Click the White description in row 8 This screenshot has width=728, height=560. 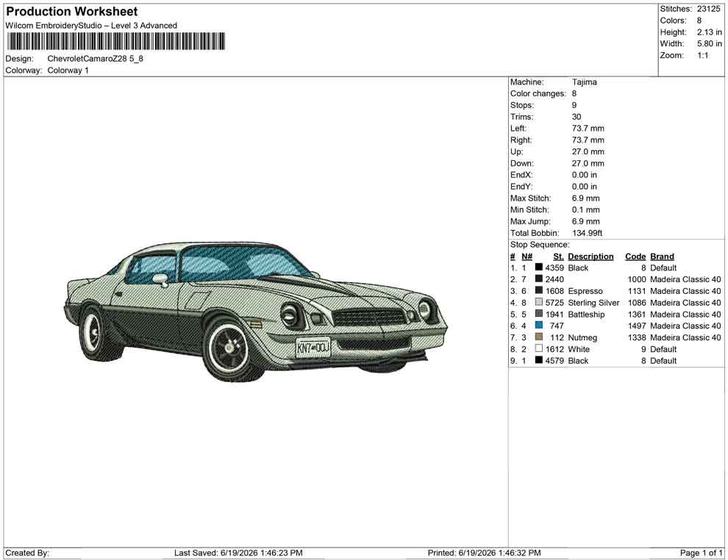579,349
